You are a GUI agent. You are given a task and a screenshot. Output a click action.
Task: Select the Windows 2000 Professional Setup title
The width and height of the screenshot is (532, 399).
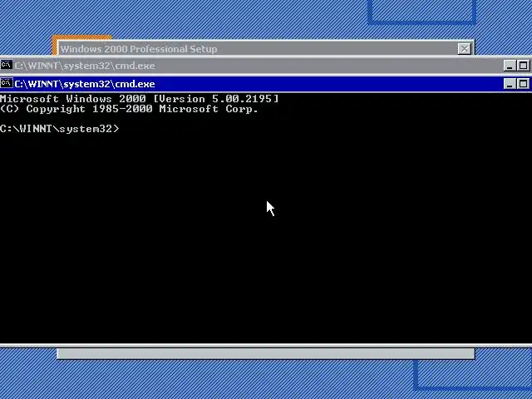point(139,49)
